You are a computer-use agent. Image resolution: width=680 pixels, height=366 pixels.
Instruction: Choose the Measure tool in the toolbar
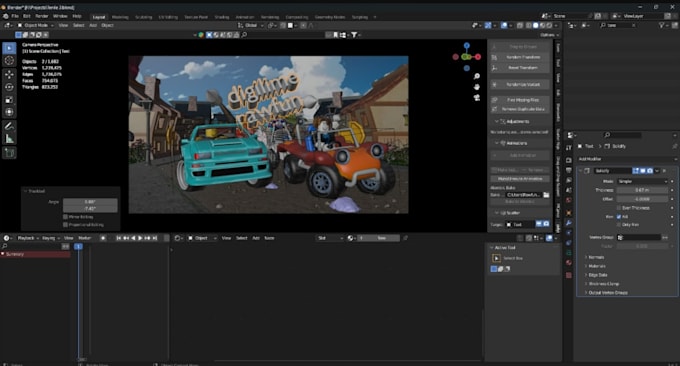pos(9,139)
